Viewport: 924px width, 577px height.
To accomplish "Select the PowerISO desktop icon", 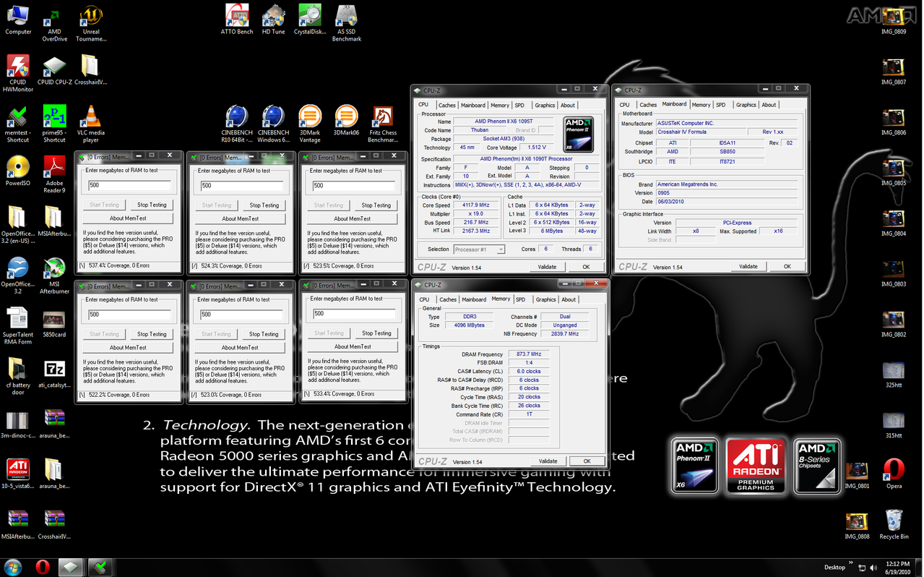I will click(17, 171).
